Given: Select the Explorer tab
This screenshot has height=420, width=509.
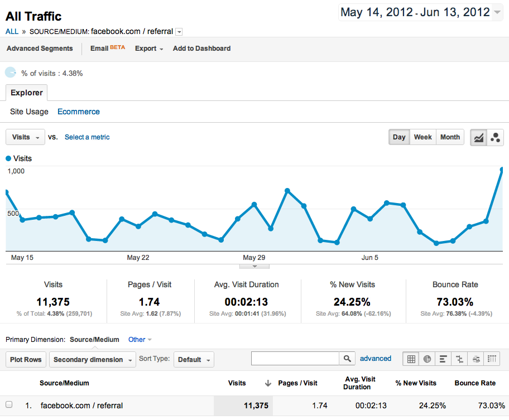Looking at the screenshot, I should coord(27,93).
